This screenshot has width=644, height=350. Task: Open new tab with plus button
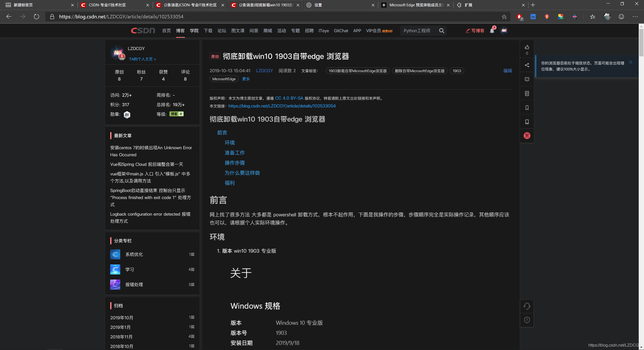(x=533, y=5)
